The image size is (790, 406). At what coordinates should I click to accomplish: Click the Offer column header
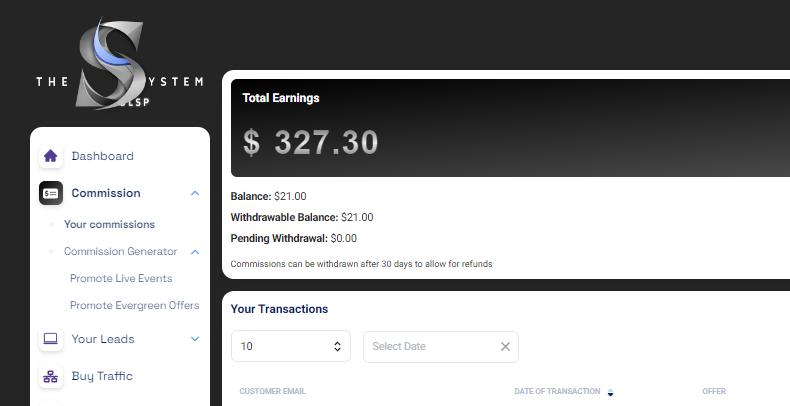[714, 391]
